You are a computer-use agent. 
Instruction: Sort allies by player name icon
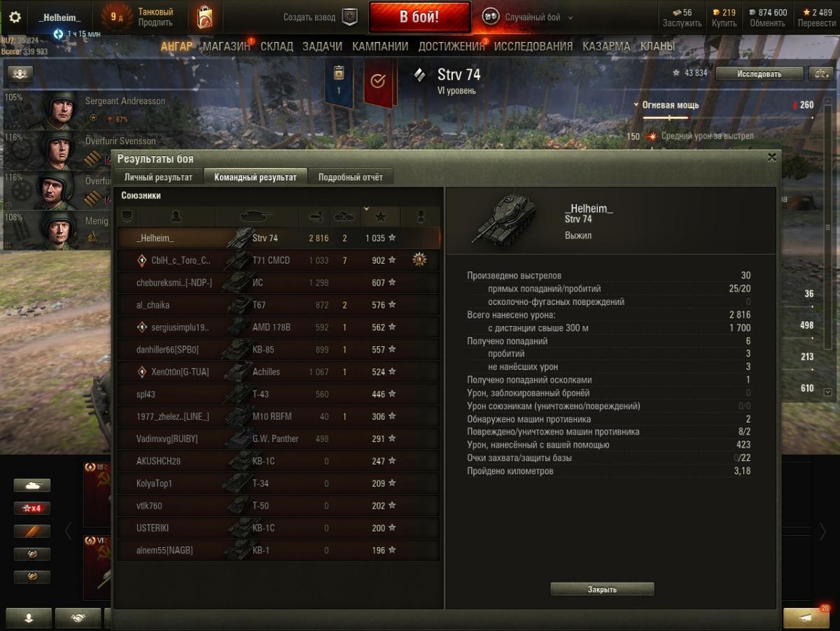tap(176, 216)
